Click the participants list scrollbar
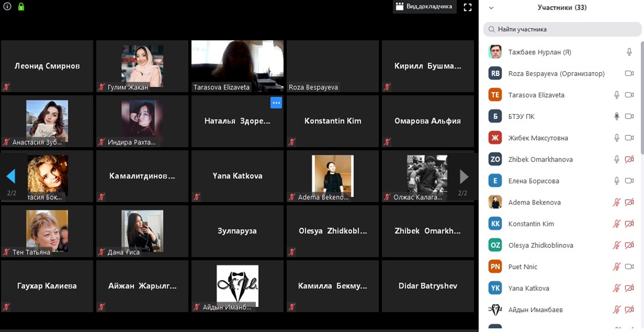Screen dimensions: 644x332 click(642, 98)
